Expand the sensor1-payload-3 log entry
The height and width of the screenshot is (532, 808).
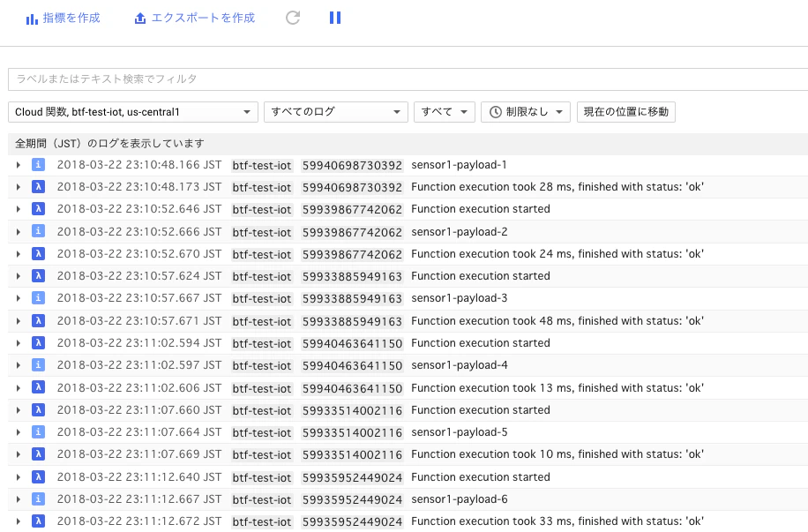(19, 298)
